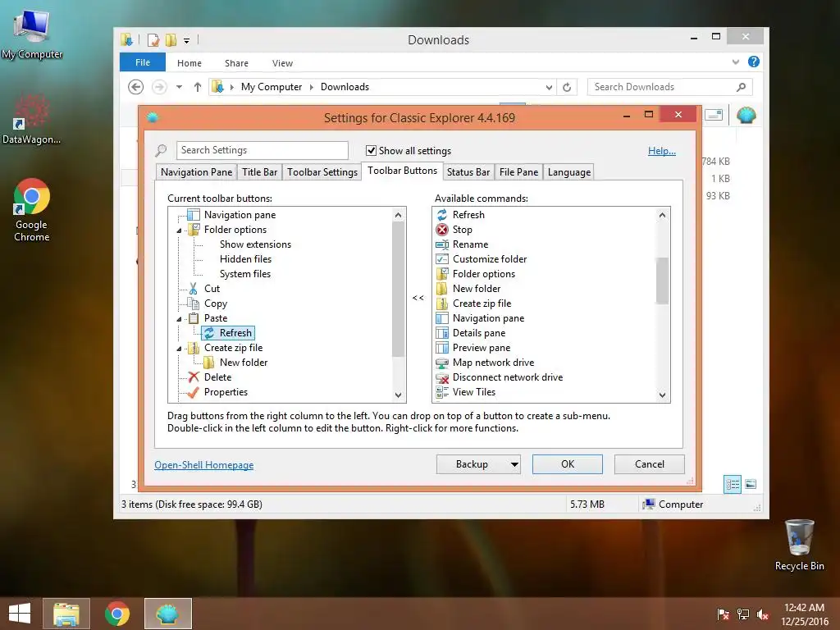
Task: Open Classic Explorer shell icon in Explorer toolbar
Action: click(746, 115)
